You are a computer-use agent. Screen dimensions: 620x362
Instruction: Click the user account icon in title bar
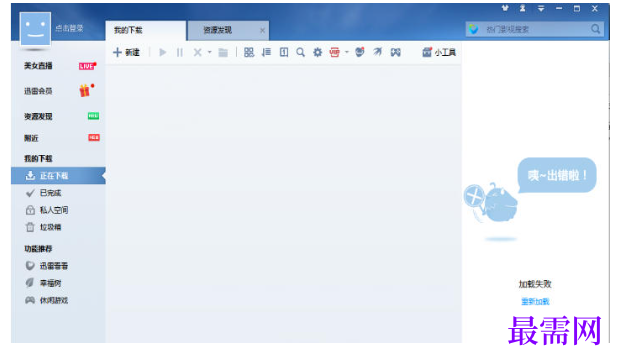point(523,8)
